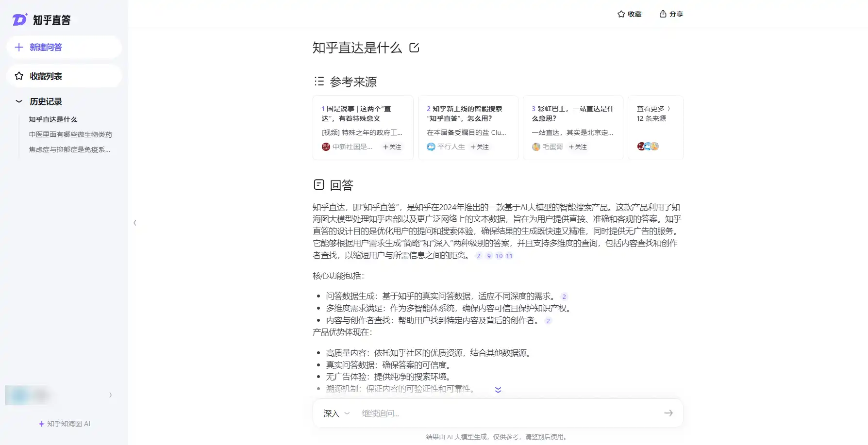Image resolution: width=868 pixels, height=445 pixels.
Task: Open source card 彩虹巴士 一站直达
Action: pyautogui.click(x=573, y=128)
